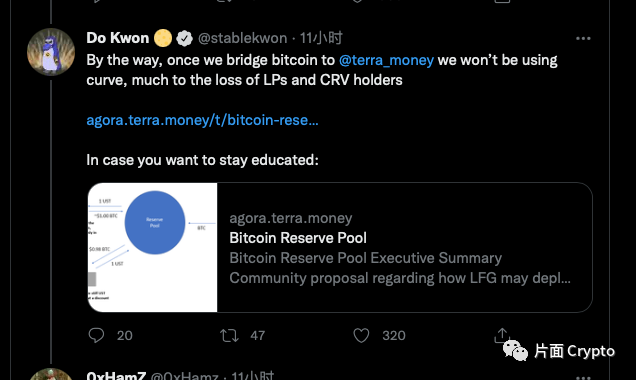Click the 11小时 timestamp on Do Kwon's tweet
This screenshot has width=636, height=380.
[x=321, y=38]
